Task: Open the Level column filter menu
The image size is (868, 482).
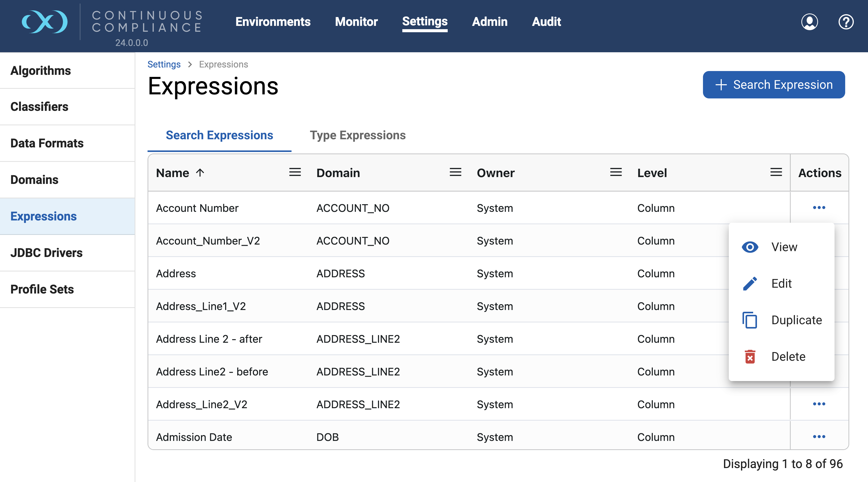Action: (x=776, y=172)
